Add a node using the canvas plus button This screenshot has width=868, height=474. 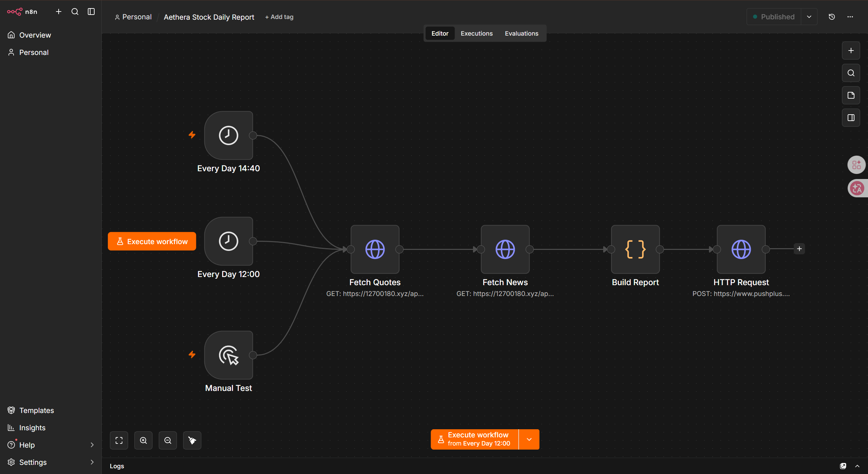[851, 51]
